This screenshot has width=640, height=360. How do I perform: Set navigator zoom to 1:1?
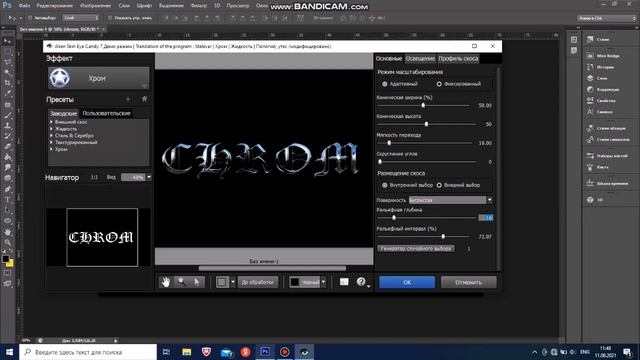point(94,177)
